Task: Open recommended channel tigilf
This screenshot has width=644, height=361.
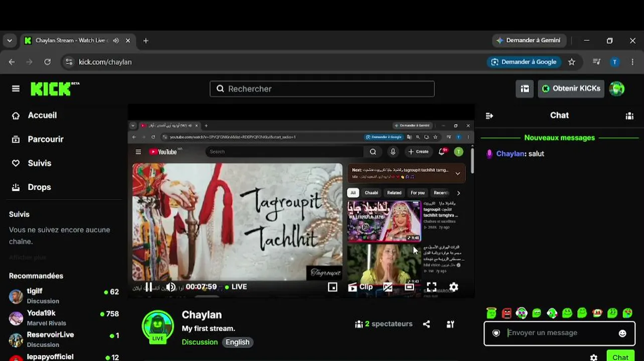Action: (x=64, y=296)
